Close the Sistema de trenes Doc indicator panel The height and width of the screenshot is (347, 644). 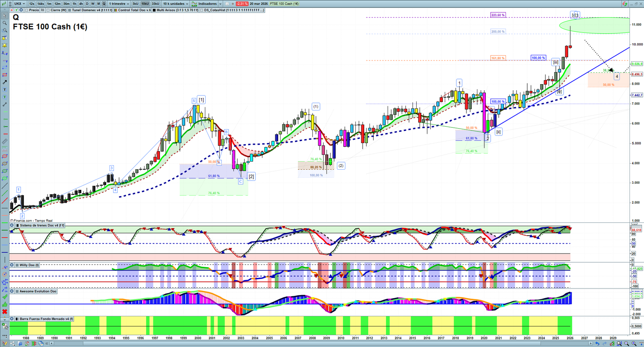[x=12, y=226]
